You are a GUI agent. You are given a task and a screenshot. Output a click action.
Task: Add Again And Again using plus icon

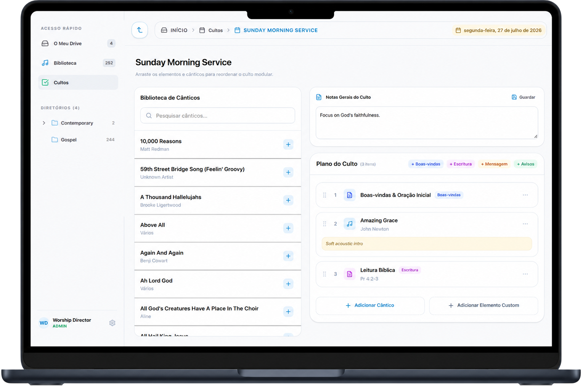(x=288, y=256)
